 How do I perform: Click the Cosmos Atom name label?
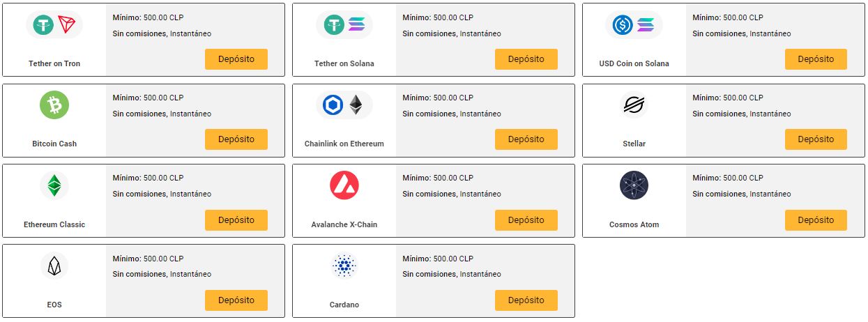click(x=634, y=224)
